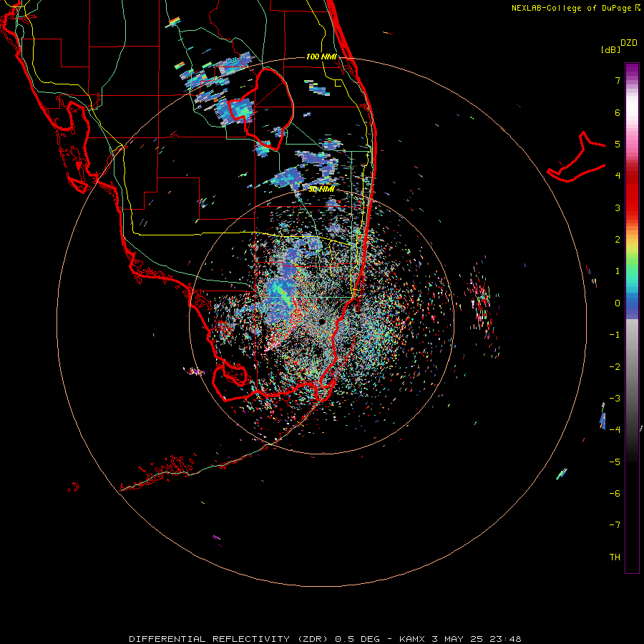
Task: Click the 23:48 timestamp in the caption
Action: pos(505,639)
